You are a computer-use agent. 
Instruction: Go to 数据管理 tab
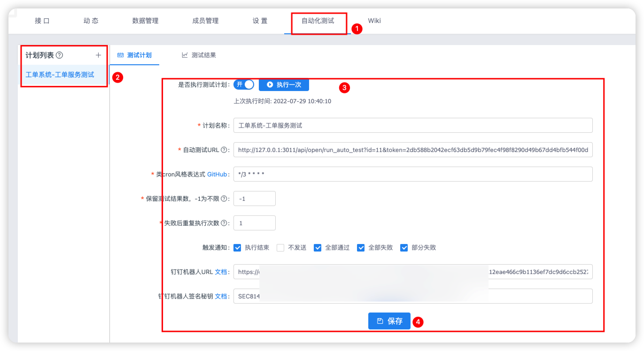point(145,21)
